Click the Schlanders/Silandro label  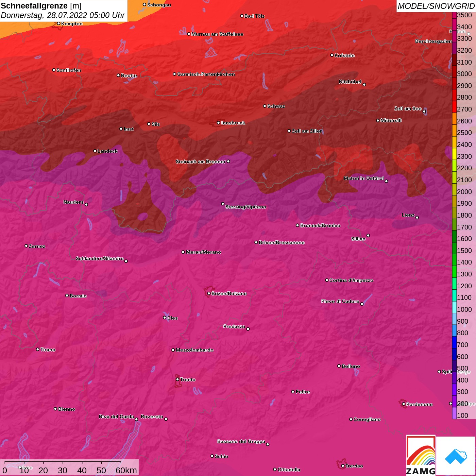click(100, 258)
